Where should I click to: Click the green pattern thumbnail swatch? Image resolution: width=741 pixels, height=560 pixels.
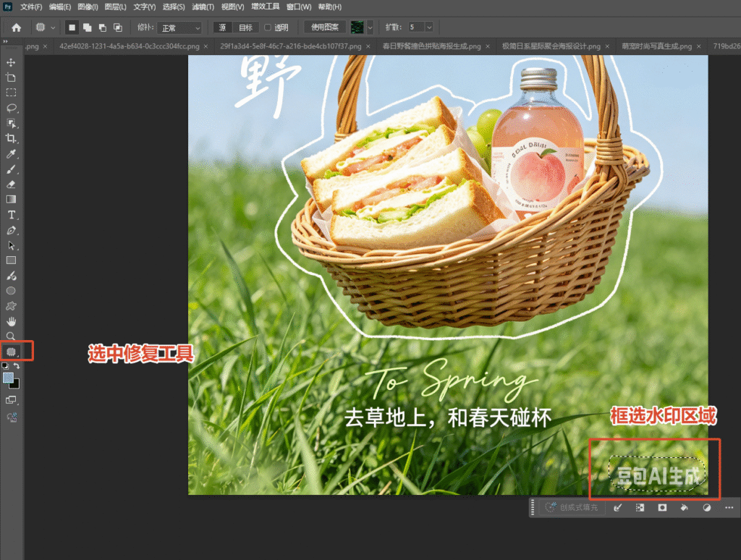[357, 27]
